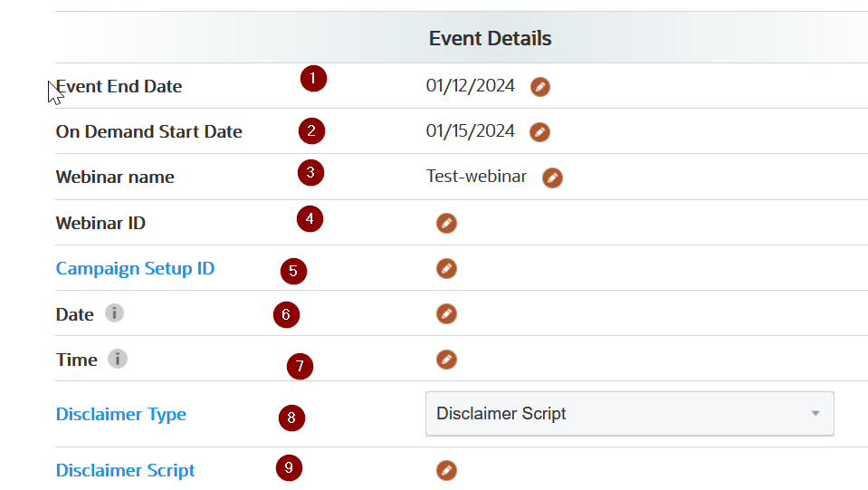
Task: Click the Test-webinar name text
Action: [x=476, y=177]
